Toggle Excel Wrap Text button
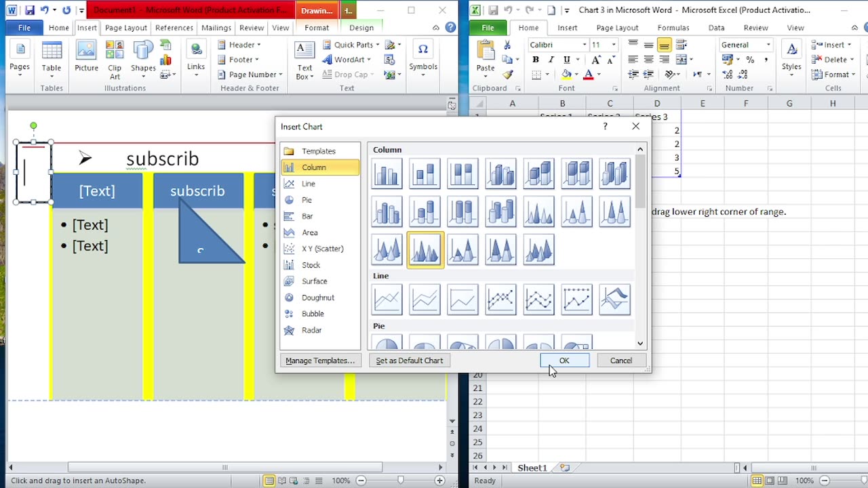868x488 pixels. (x=682, y=45)
